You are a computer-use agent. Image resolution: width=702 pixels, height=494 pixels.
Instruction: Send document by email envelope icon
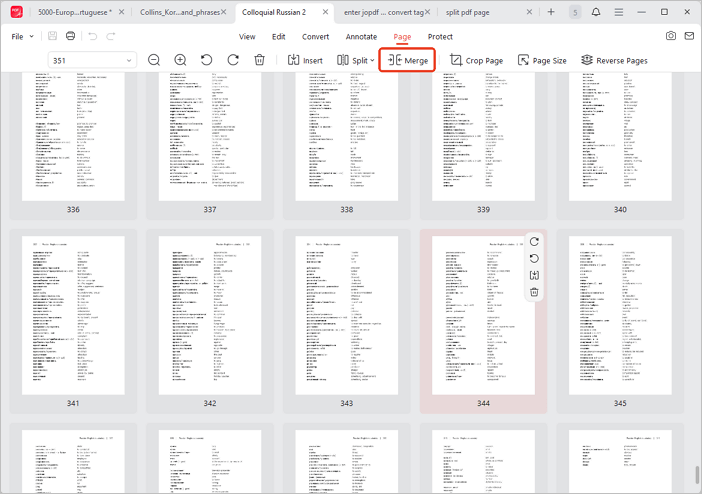pos(689,36)
